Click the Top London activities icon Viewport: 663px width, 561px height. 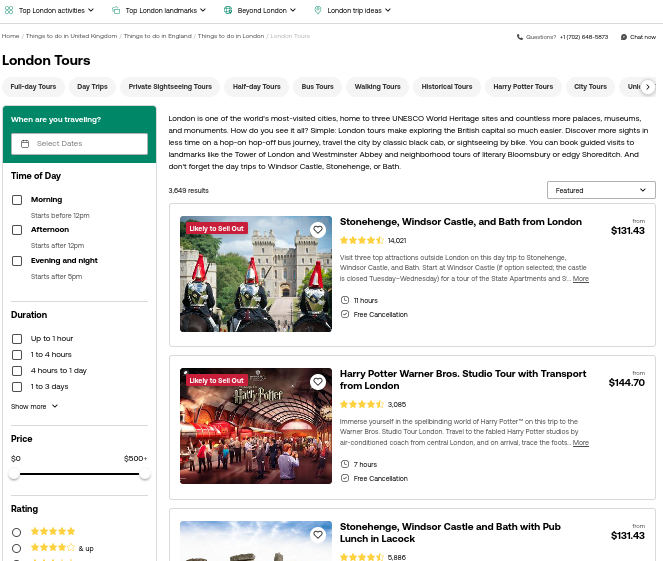[9, 10]
